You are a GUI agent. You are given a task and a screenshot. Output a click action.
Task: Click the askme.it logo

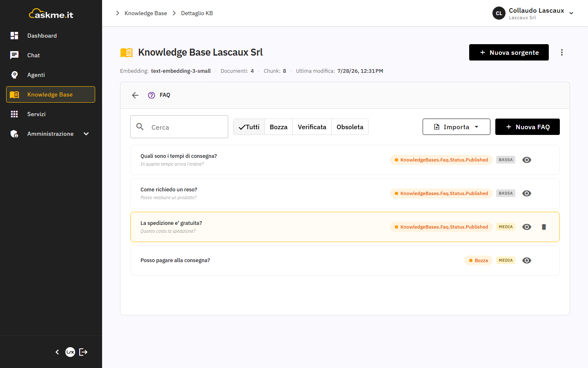coord(51,14)
